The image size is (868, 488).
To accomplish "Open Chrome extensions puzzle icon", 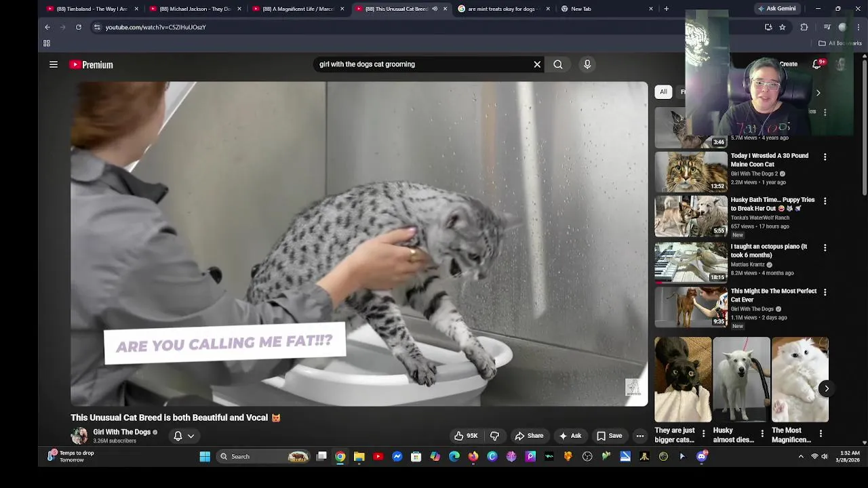I will (804, 27).
